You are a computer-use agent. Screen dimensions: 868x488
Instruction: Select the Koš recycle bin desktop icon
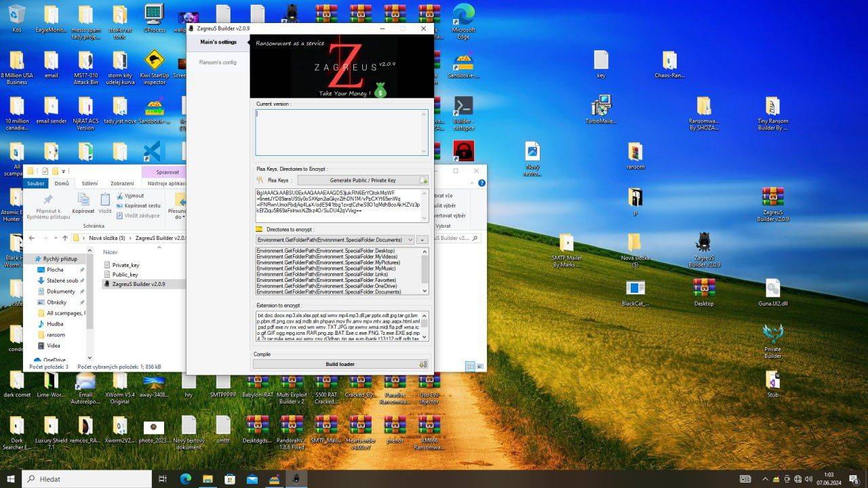click(x=17, y=18)
